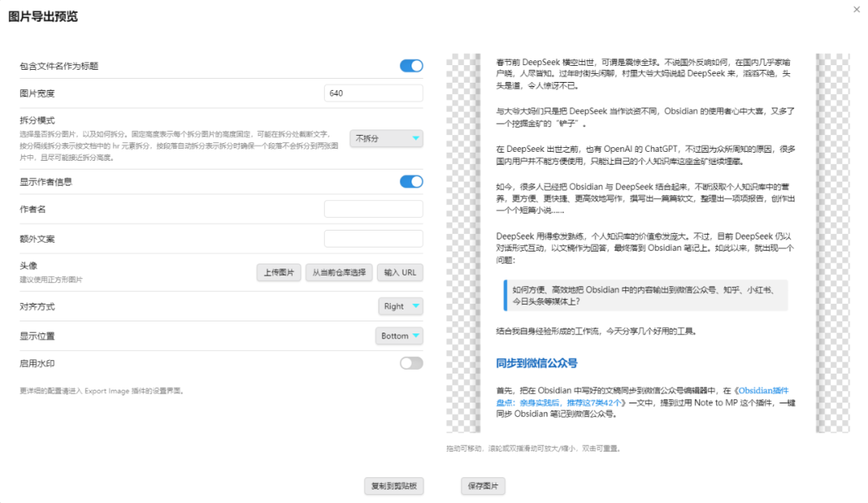Click the 复制到剪贴板 button
This screenshot has width=868, height=503.
pos(394,486)
